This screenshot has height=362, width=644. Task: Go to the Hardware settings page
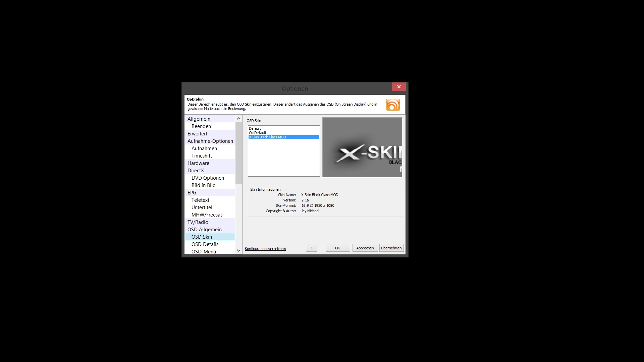pos(198,163)
